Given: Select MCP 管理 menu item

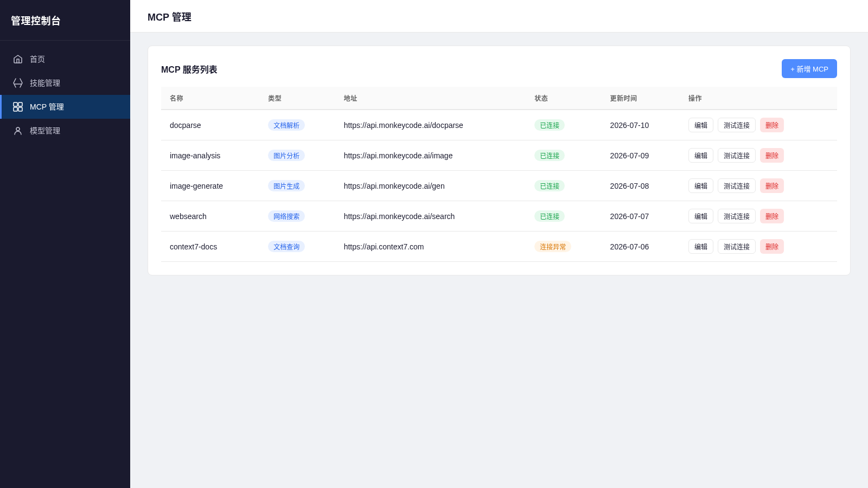Looking at the screenshot, I should 65,107.
